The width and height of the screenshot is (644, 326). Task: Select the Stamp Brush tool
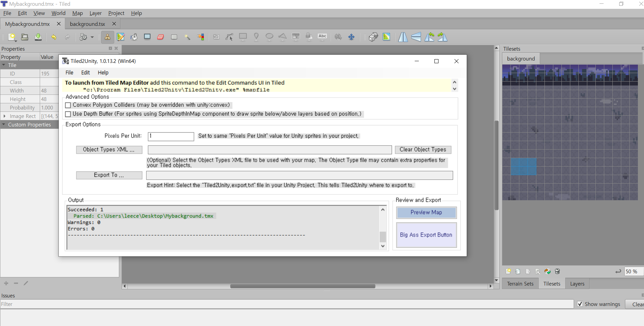tap(107, 37)
